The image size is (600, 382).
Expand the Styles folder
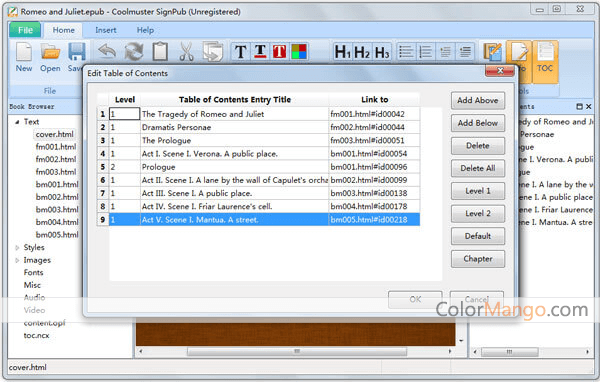coord(17,248)
